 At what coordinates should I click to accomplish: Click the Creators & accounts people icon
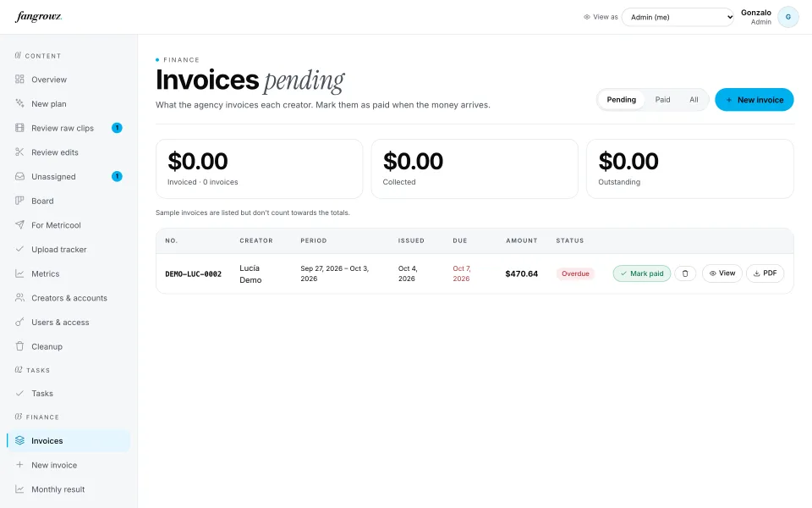tap(19, 297)
